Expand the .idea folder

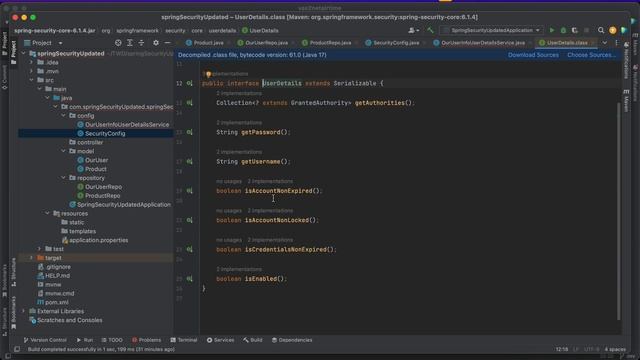click(x=31, y=62)
